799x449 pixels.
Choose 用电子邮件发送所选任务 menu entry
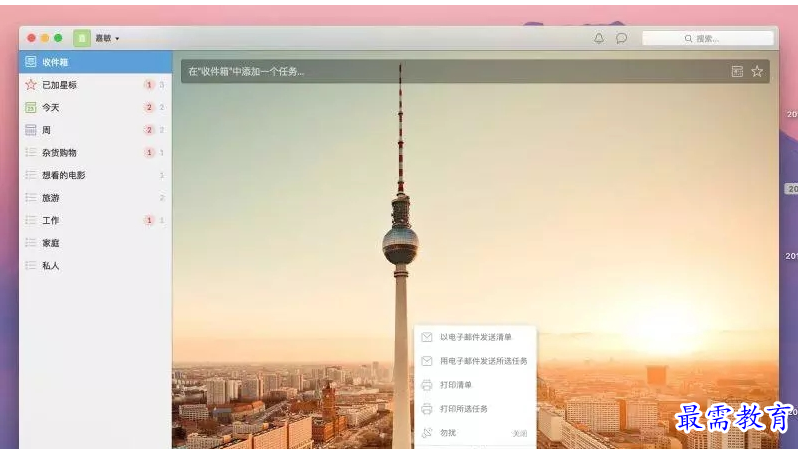click(x=475, y=361)
